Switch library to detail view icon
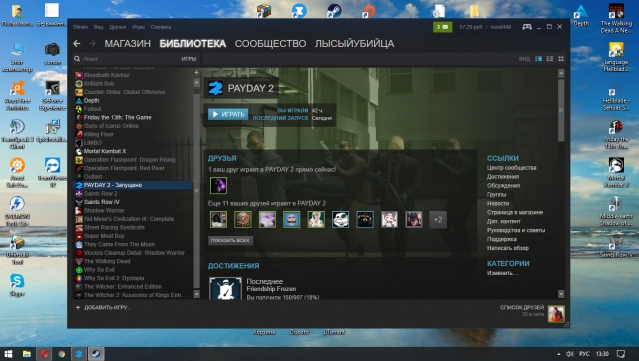The height and width of the screenshot is (361, 639). pyautogui.click(x=538, y=59)
